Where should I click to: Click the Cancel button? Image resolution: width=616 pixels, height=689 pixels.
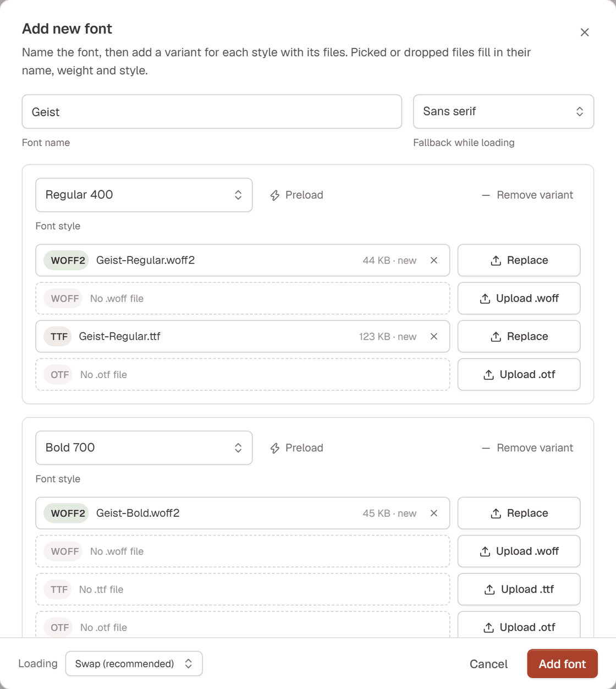tap(488, 664)
